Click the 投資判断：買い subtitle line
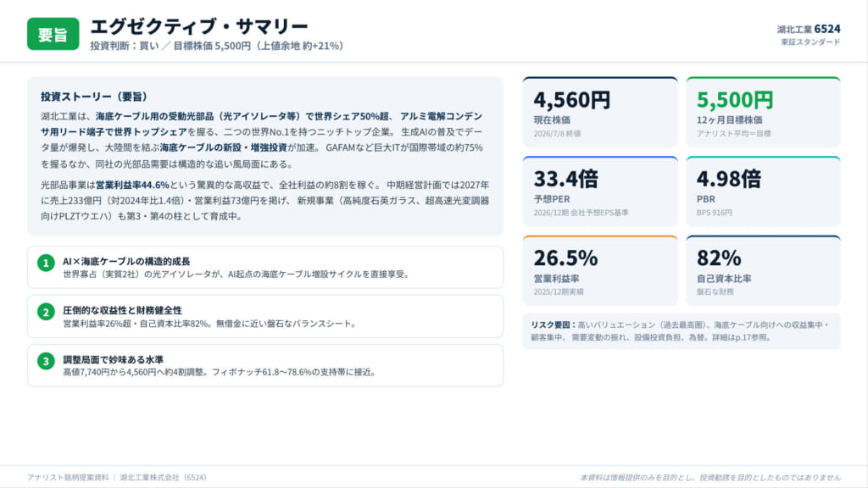The width and height of the screenshot is (868, 488). (x=217, y=46)
